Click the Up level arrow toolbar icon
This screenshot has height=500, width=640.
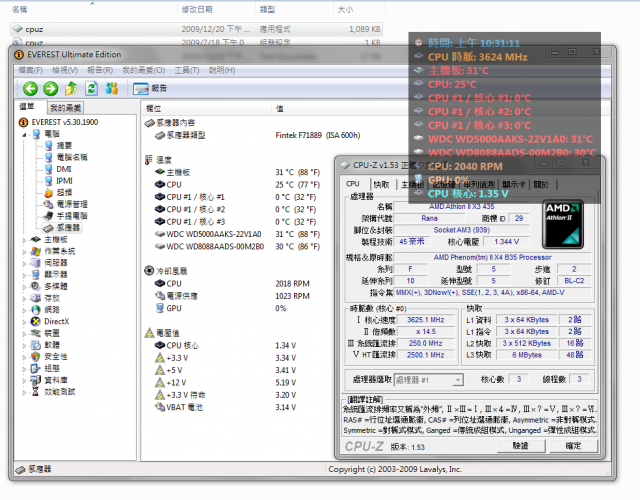pos(71,88)
